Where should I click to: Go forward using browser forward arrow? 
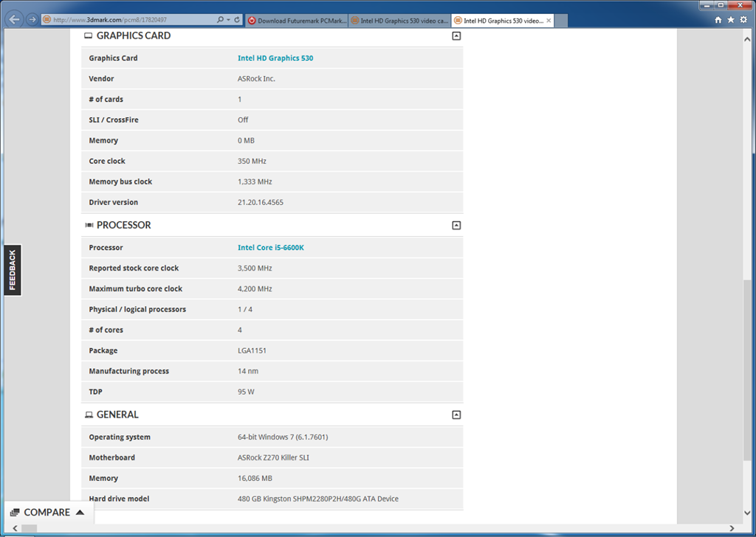pyautogui.click(x=32, y=20)
